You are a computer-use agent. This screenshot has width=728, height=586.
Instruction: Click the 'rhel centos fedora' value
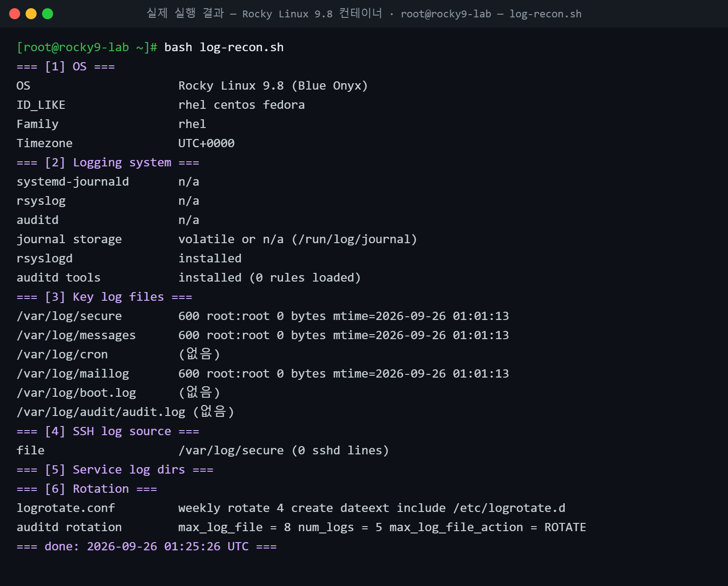tap(241, 105)
